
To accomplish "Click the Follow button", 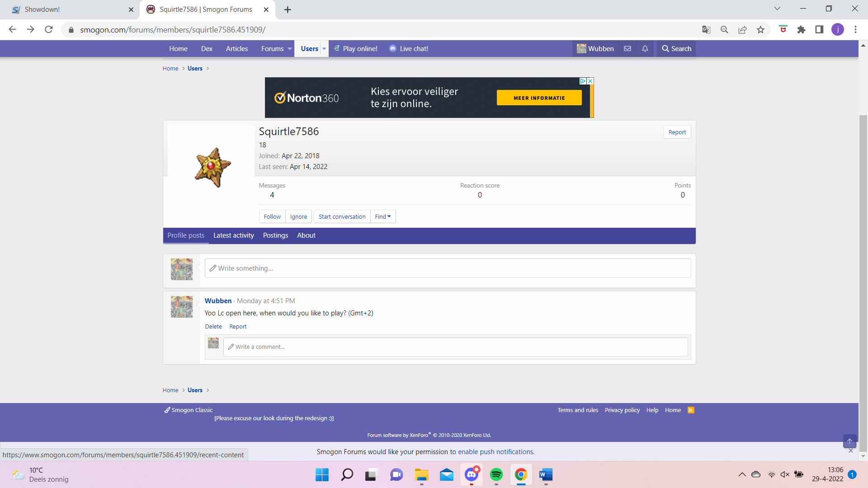I will (x=272, y=217).
